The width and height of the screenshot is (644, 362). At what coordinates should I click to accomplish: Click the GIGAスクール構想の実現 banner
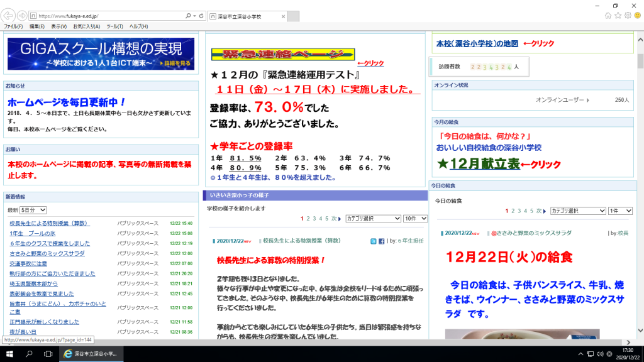pyautogui.click(x=101, y=54)
